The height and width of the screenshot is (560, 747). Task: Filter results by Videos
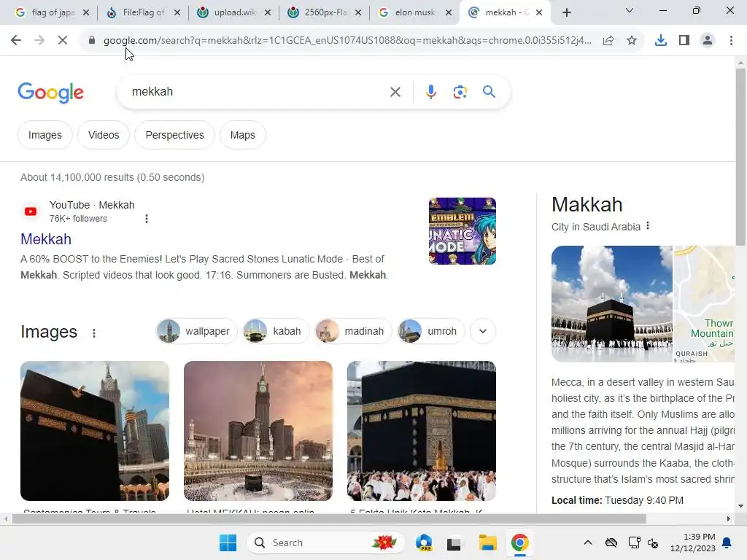pos(104,135)
